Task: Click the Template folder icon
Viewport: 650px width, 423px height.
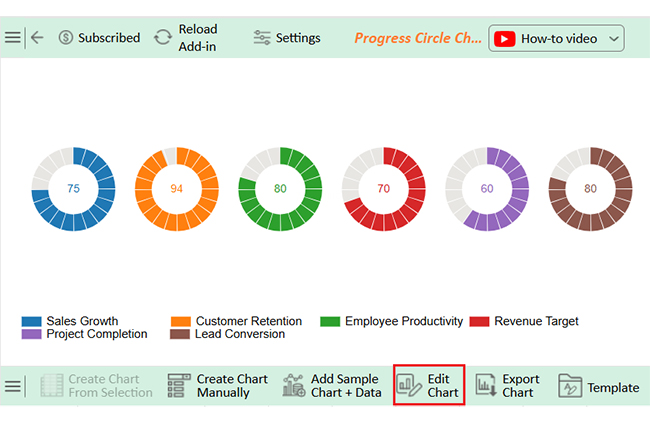Action: [x=570, y=386]
